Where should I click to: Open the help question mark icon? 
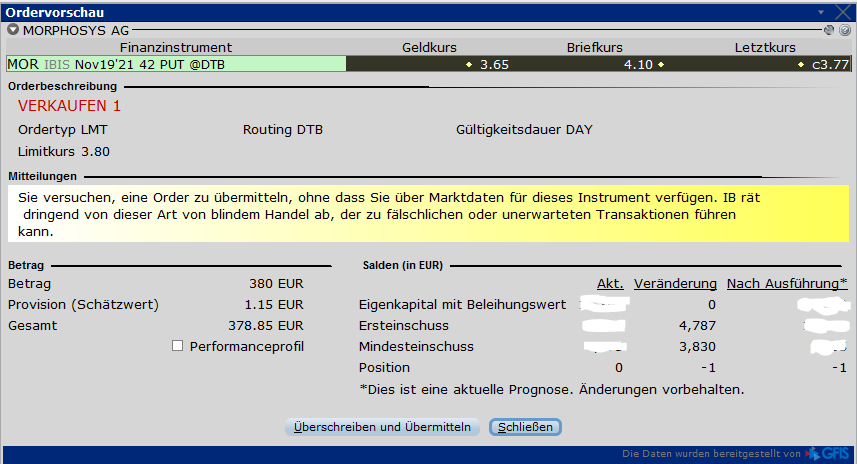(x=845, y=30)
